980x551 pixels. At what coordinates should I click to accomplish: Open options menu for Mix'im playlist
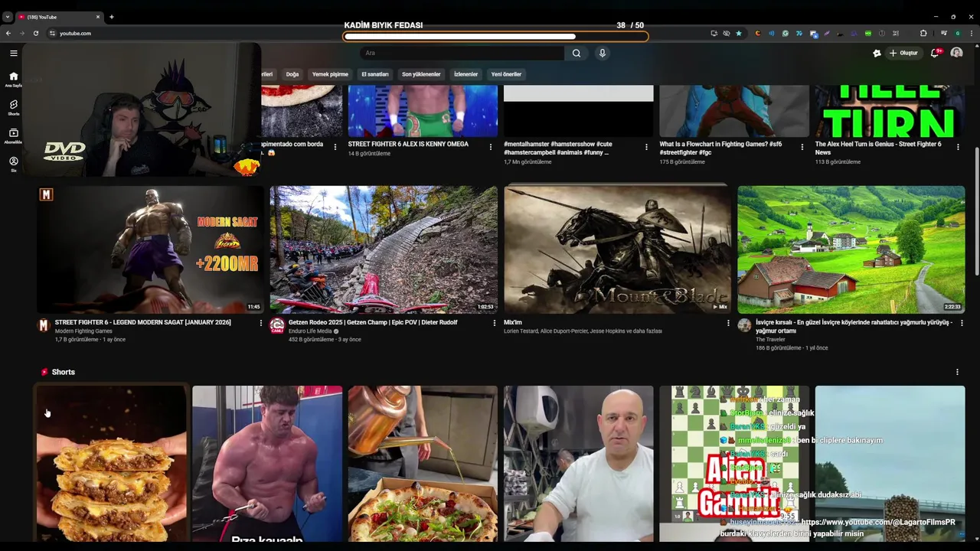tap(727, 323)
